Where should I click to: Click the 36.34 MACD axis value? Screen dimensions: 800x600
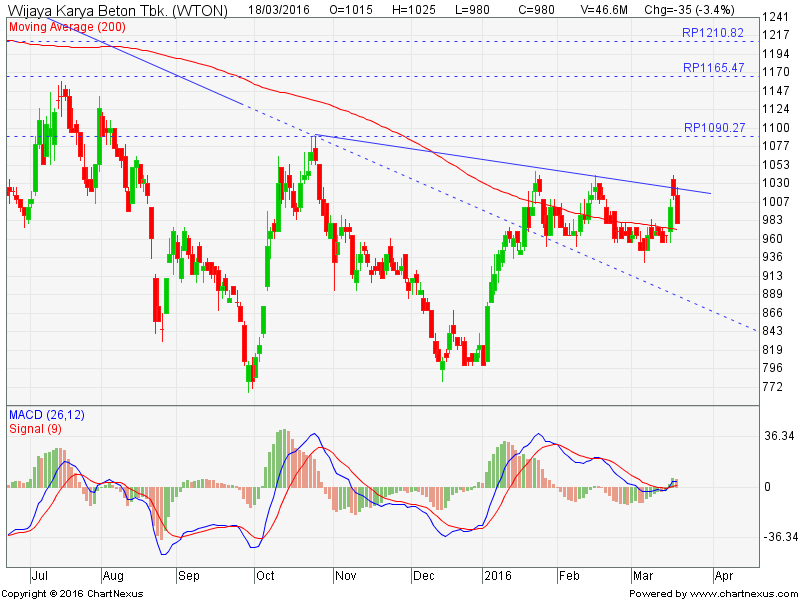click(x=779, y=436)
